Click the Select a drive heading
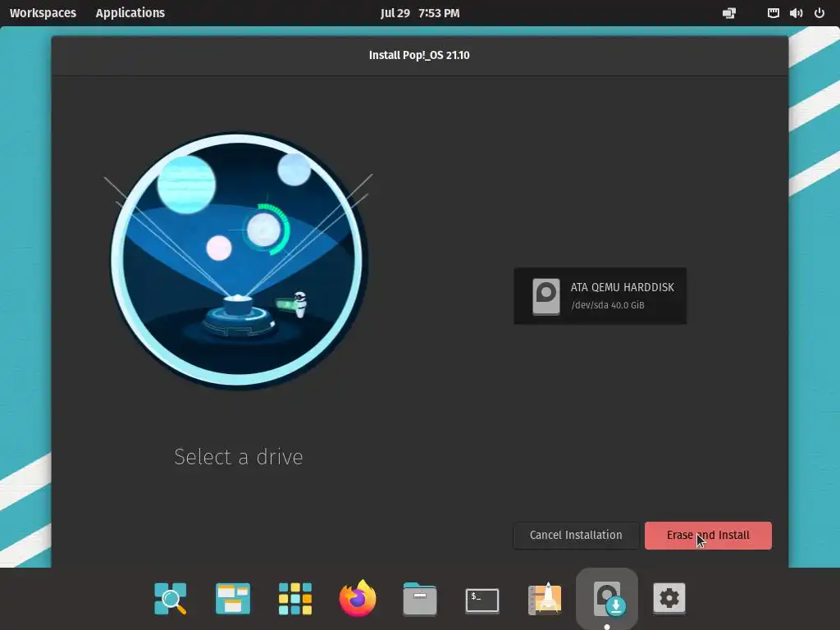840x630 pixels. click(x=239, y=457)
